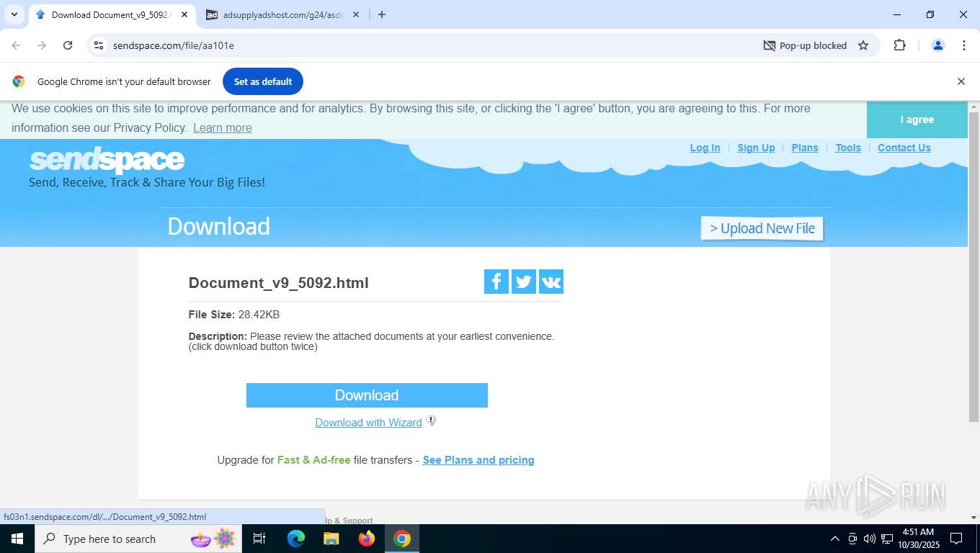Launch Microsoft Edge from the taskbar

point(296,539)
